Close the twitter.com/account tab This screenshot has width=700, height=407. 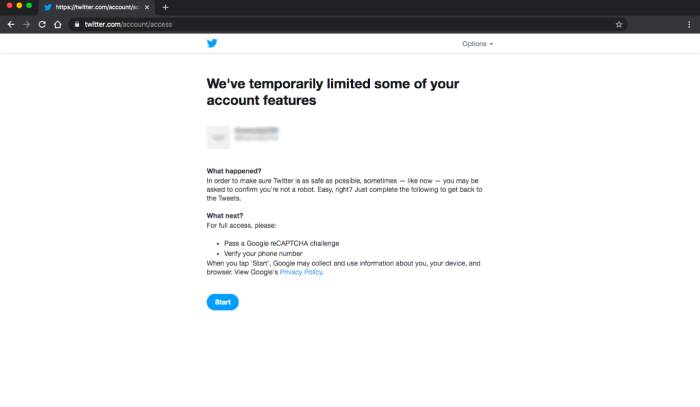click(148, 7)
